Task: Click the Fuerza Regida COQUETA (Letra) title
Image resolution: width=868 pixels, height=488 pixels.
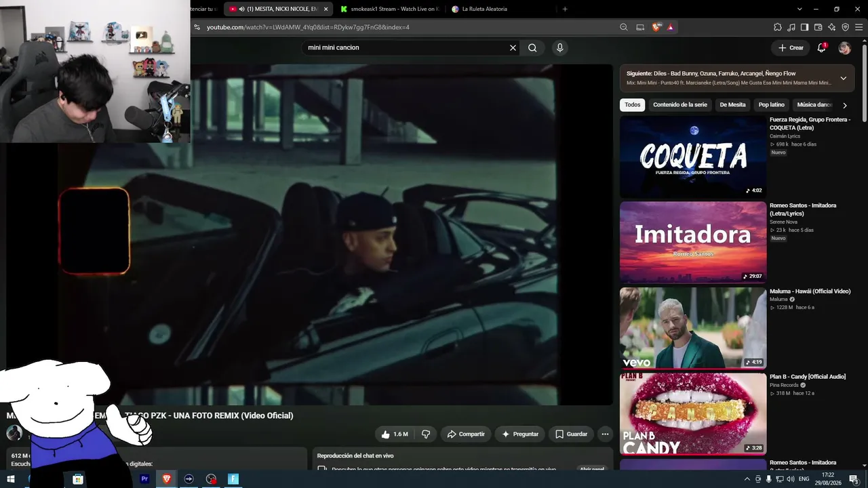Action: 810,123
